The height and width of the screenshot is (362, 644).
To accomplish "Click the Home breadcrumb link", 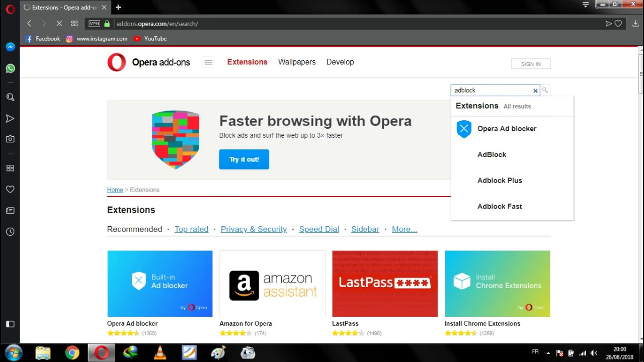I will (x=115, y=190).
